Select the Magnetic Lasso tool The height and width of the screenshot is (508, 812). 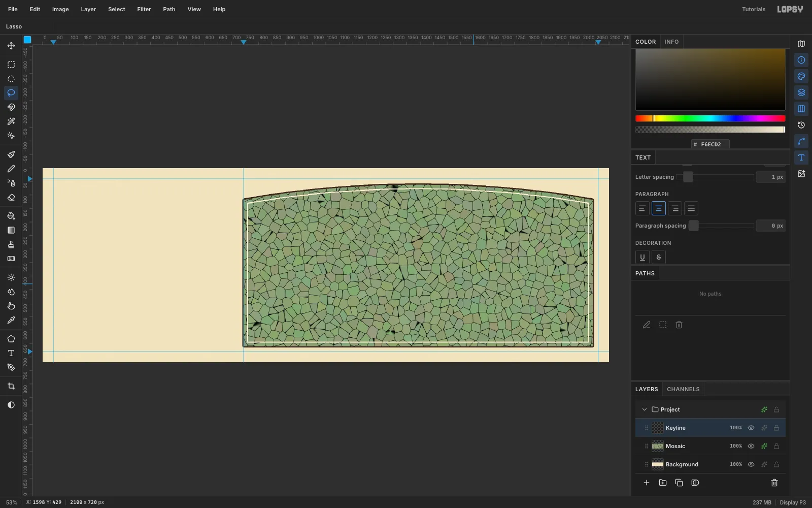click(x=11, y=107)
